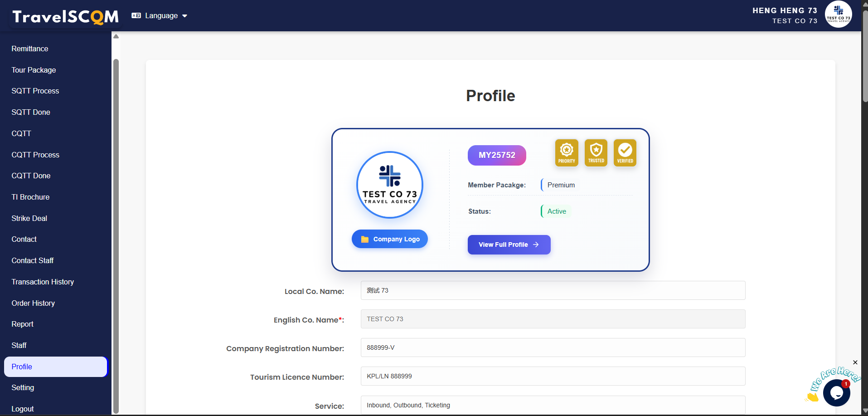Screen dimensions: 868x416
Task: Click the Priority badge icon
Action: pos(567,153)
